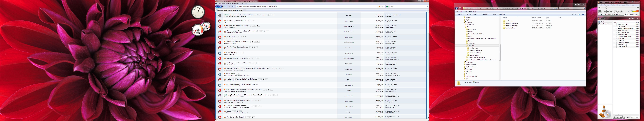Open the VLC Media menu
Screen dimensions: 644x121
click(x=601, y=5)
